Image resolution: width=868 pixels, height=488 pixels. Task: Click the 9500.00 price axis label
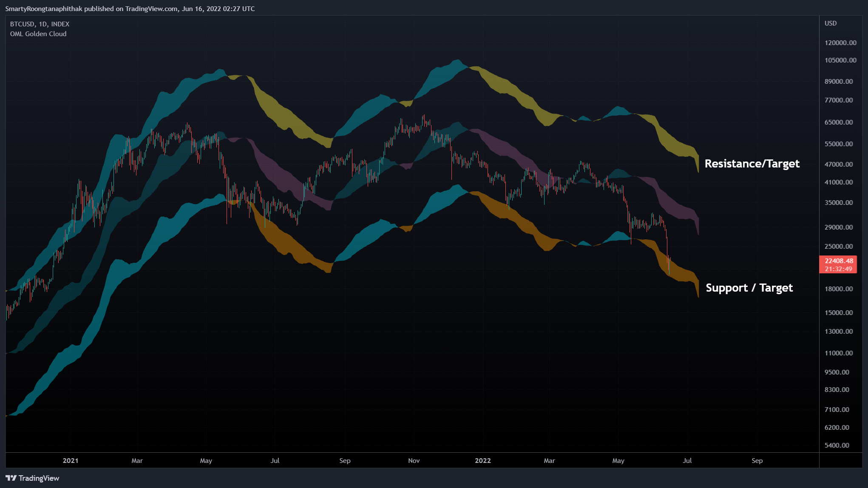click(x=837, y=372)
